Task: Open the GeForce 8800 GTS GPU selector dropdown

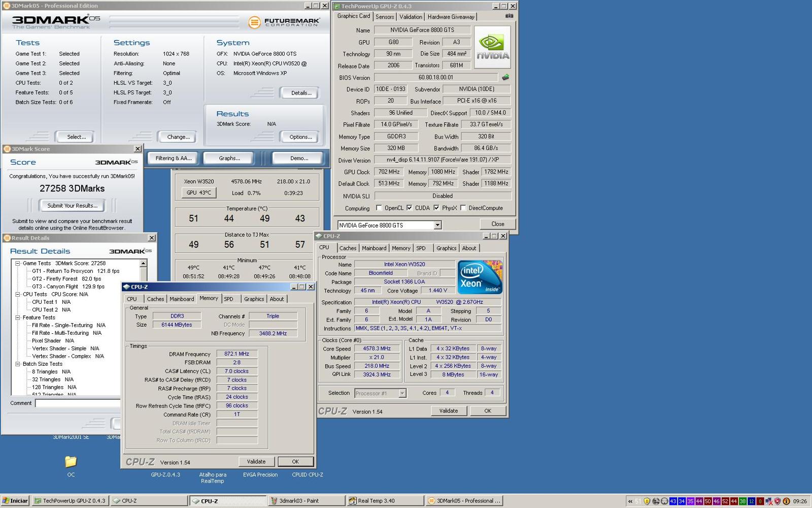Action: (x=437, y=225)
